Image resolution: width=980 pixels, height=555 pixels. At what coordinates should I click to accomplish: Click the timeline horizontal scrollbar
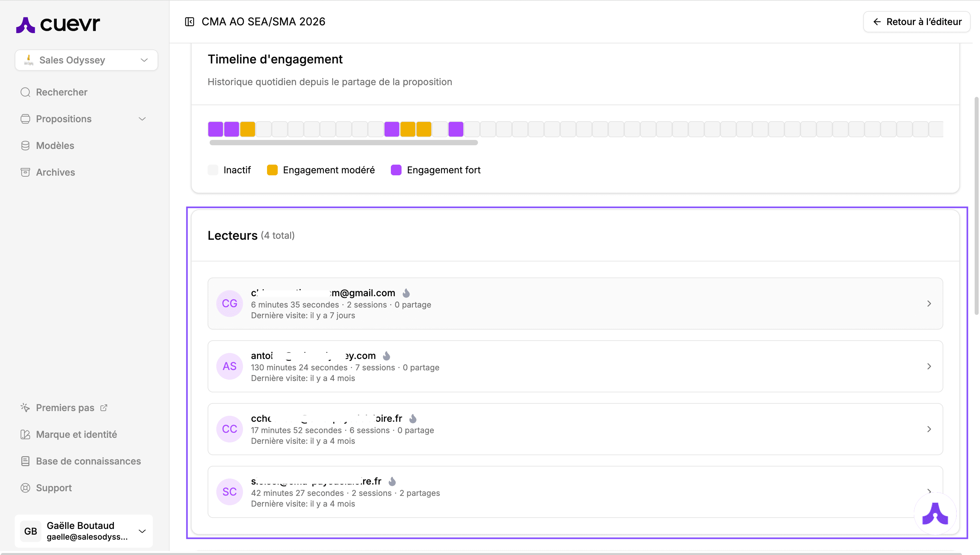(x=343, y=143)
